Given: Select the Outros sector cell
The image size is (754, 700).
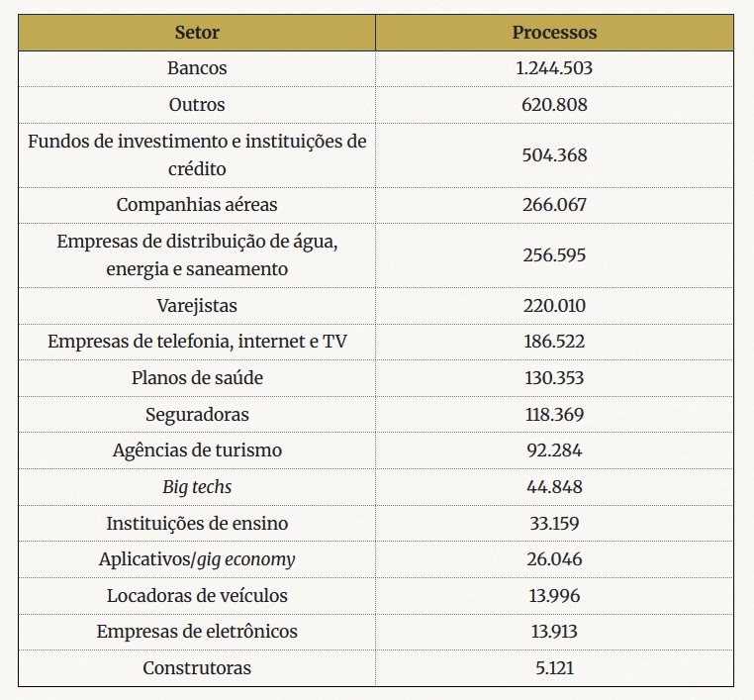Looking at the screenshot, I should 197,105.
